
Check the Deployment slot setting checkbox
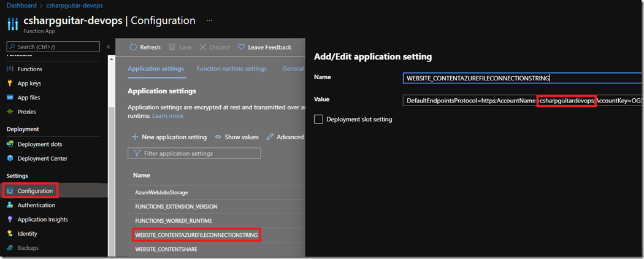point(318,119)
